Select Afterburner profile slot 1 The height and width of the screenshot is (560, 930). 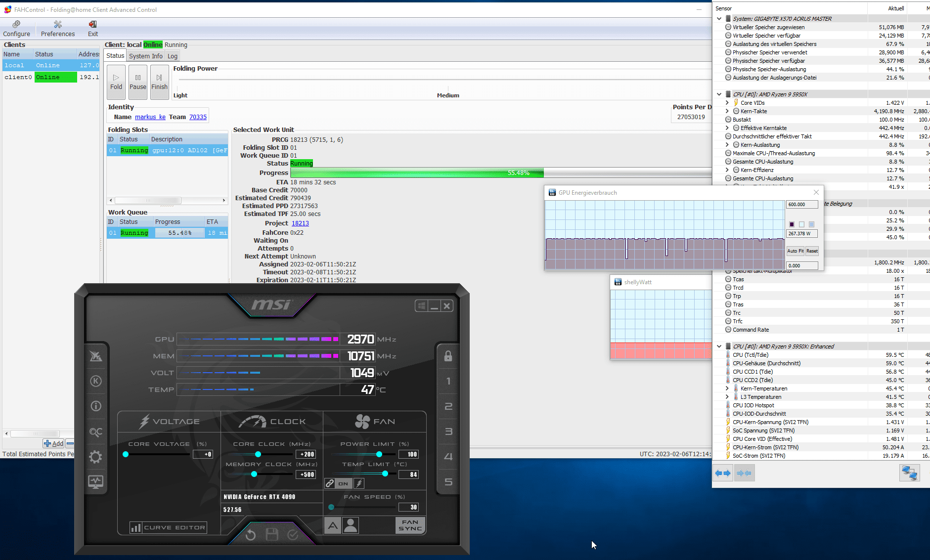(x=448, y=381)
